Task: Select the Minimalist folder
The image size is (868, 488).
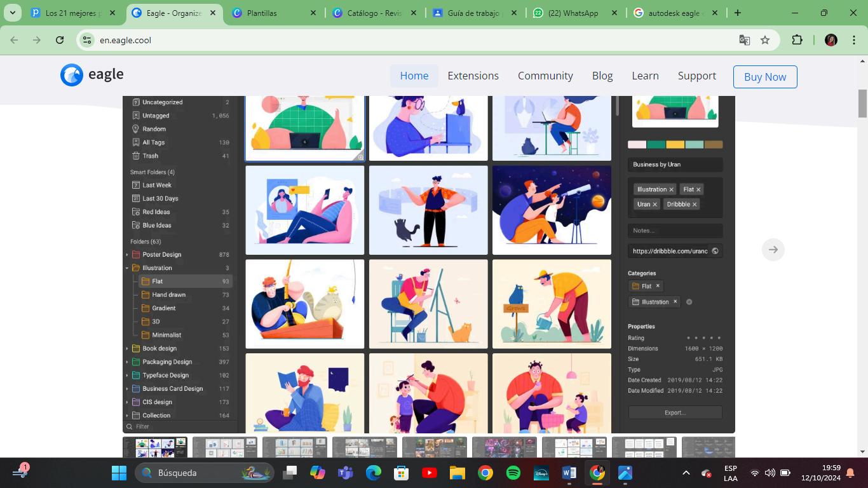Action: [184, 335]
